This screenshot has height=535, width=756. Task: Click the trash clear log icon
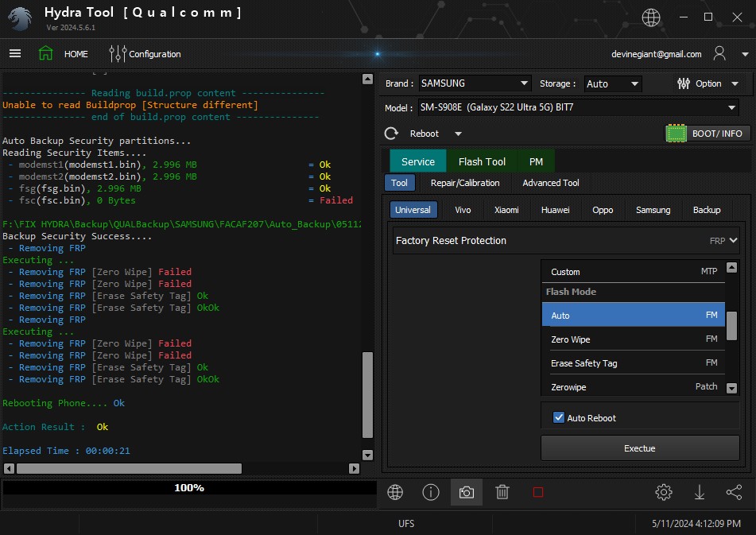tap(502, 492)
